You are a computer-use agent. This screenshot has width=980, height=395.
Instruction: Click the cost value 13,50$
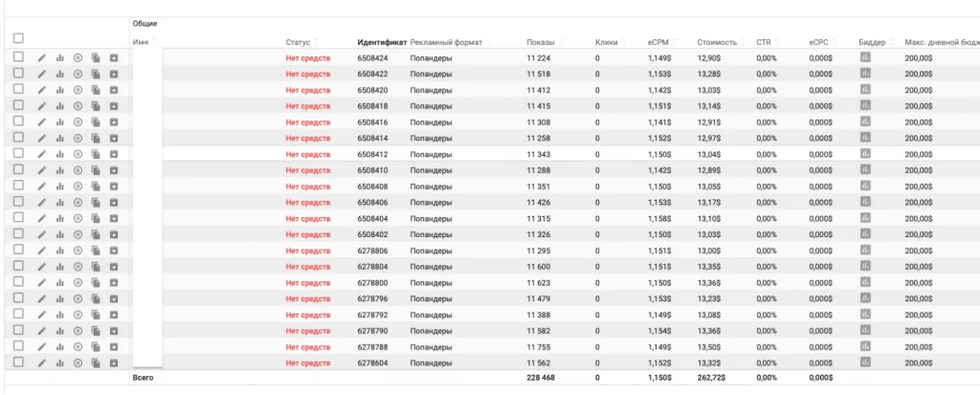tap(709, 347)
